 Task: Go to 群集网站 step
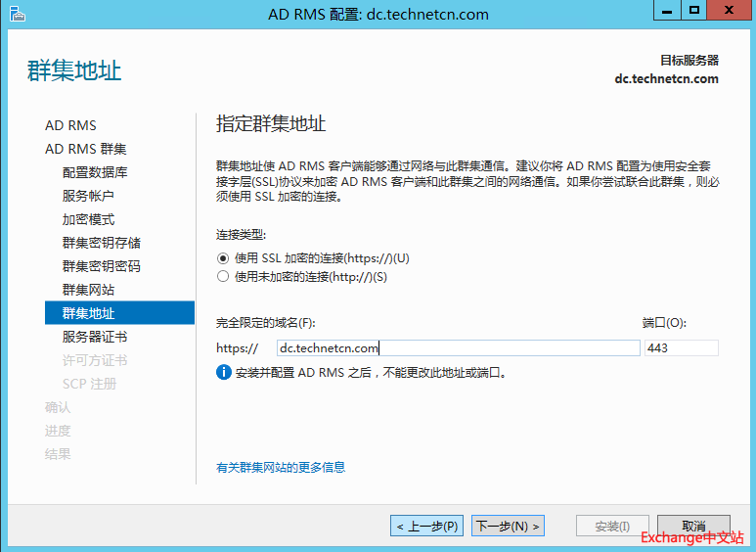pyautogui.click(x=88, y=290)
